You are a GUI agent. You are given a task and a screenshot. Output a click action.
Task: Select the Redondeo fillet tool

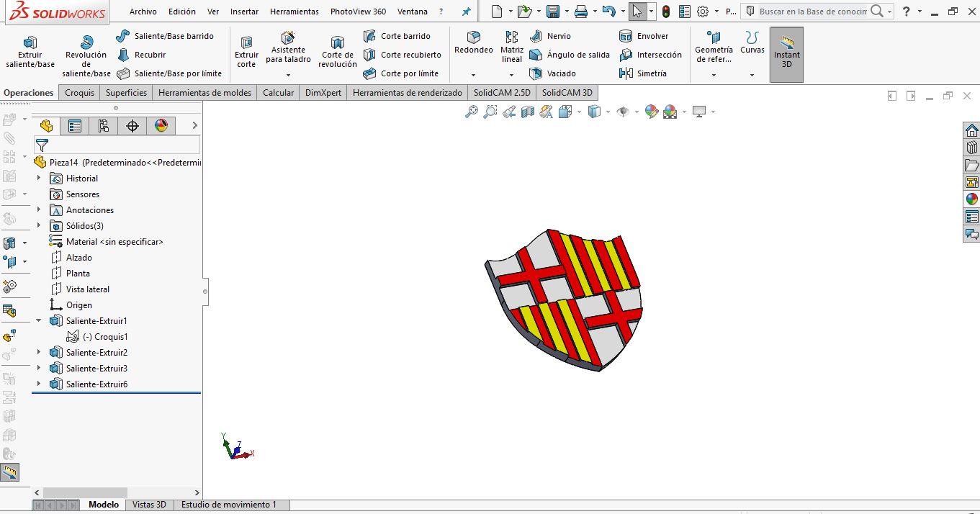[474, 44]
